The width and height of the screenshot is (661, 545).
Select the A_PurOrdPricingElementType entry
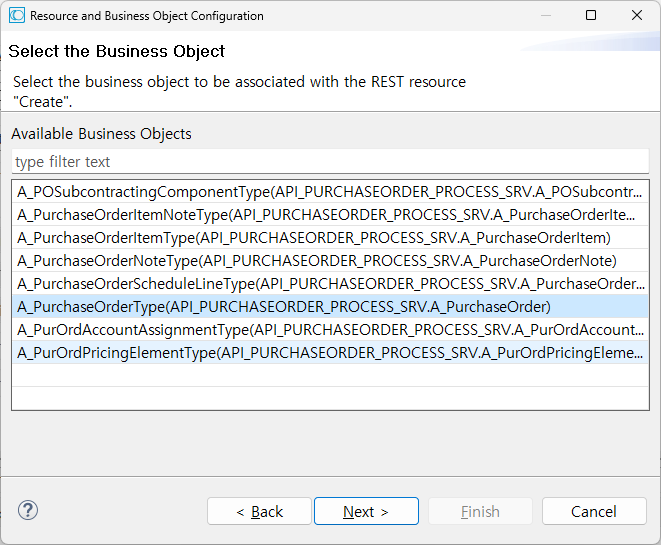pyautogui.click(x=330, y=352)
